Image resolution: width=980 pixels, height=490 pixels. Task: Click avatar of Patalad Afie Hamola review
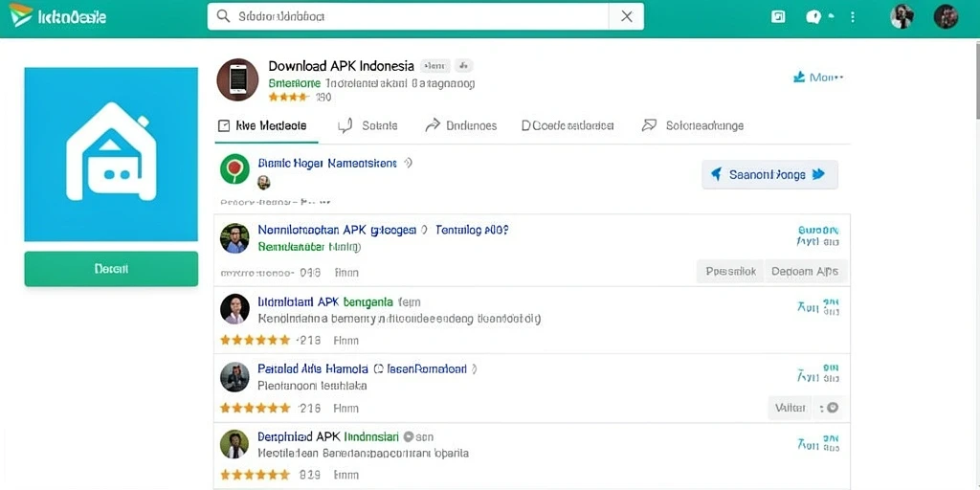click(x=235, y=377)
